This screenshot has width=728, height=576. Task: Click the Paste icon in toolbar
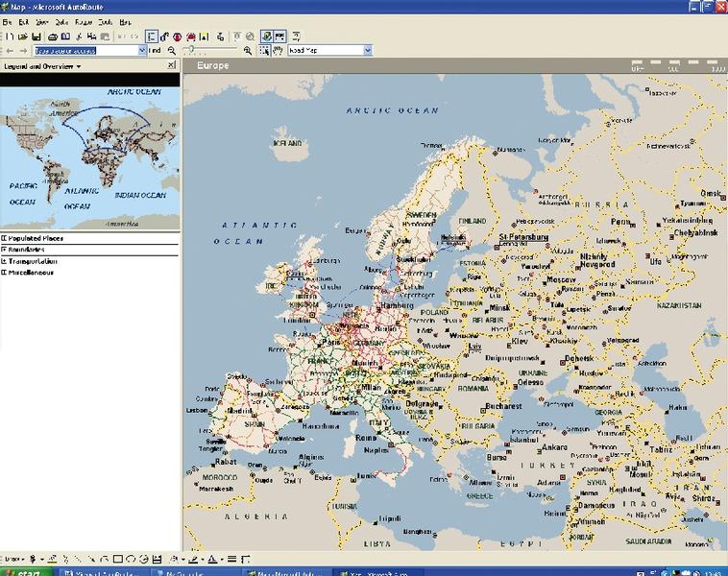click(105, 36)
